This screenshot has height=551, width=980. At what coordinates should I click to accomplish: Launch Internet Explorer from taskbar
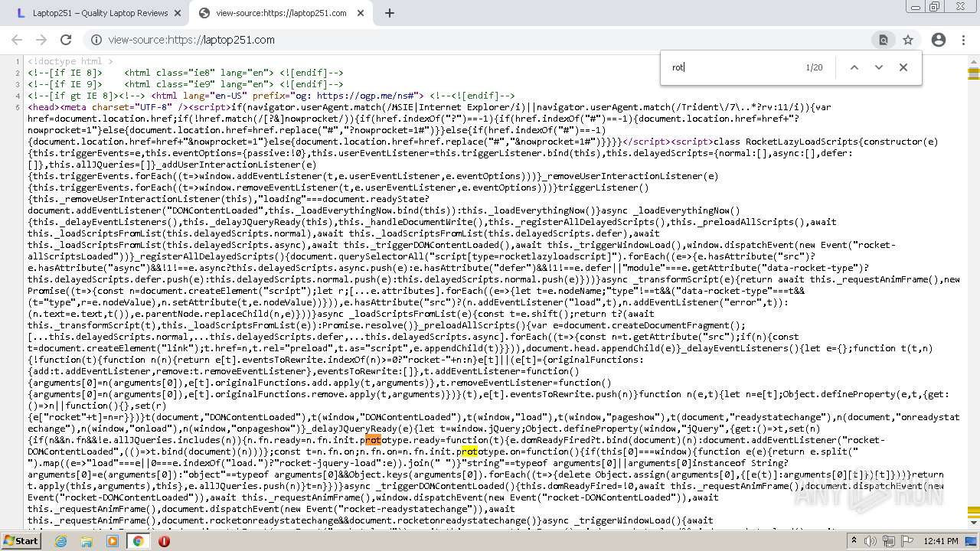pos(60,541)
